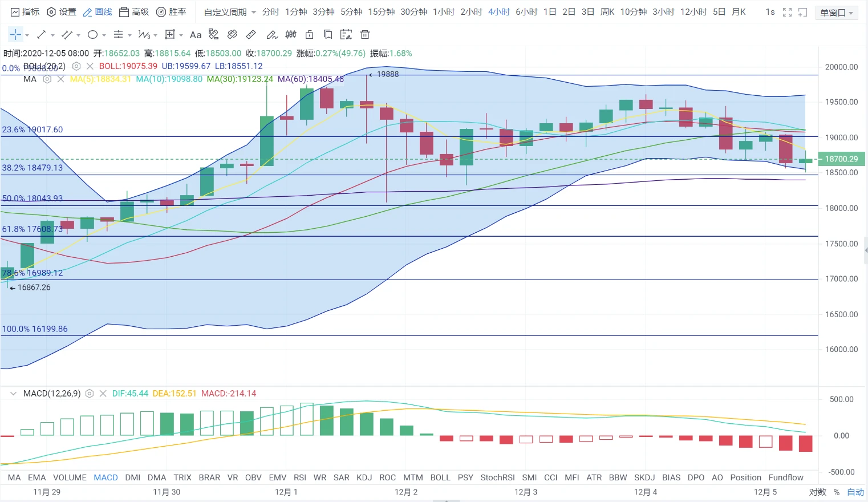Select the 1小时 timeframe
This screenshot has height=502, width=868.
pyautogui.click(x=444, y=12)
